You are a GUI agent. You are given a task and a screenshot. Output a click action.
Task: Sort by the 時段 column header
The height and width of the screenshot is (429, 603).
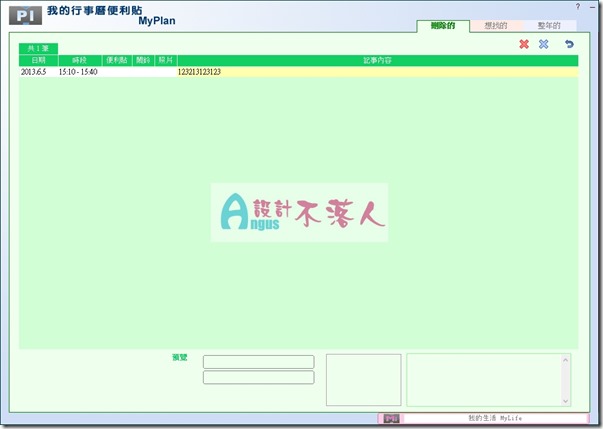coord(79,61)
